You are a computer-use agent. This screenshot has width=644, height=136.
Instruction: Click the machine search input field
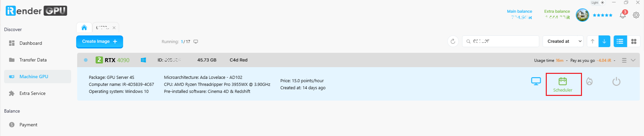click(x=501, y=41)
